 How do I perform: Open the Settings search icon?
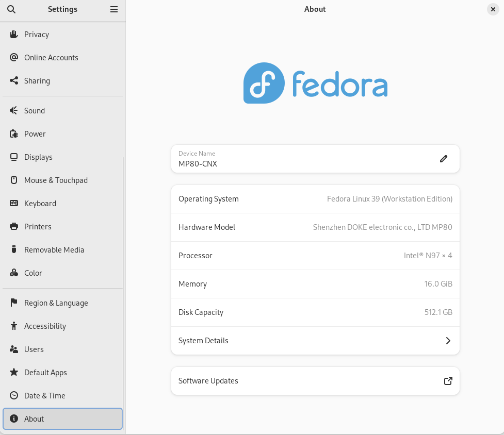pos(11,9)
